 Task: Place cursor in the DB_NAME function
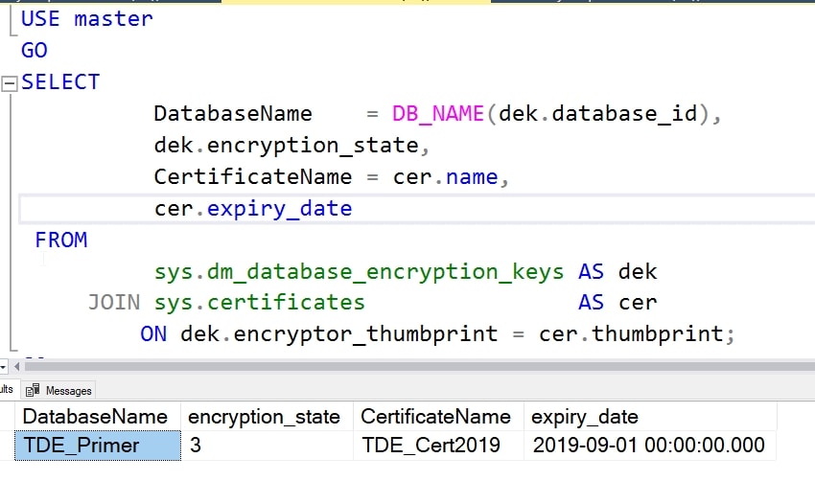[x=438, y=114]
